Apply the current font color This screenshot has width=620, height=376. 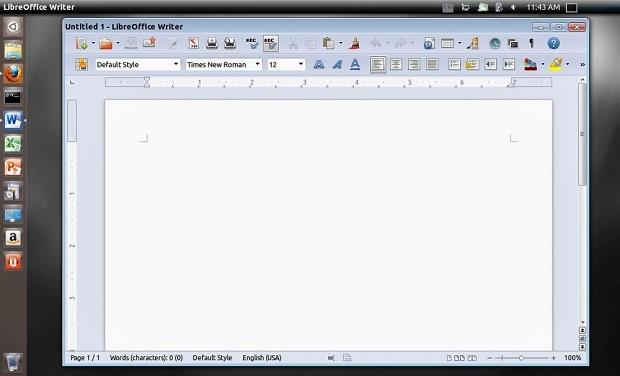click(x=530, y=64)
